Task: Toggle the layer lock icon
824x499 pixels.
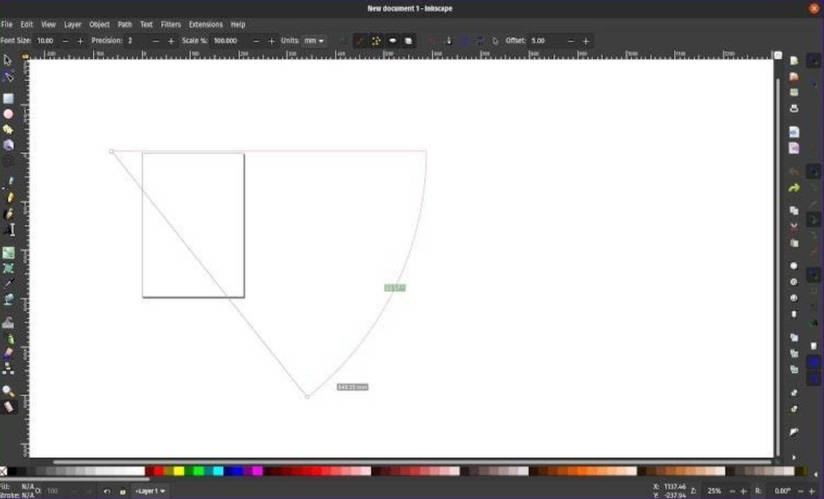Action: point(122,491)
